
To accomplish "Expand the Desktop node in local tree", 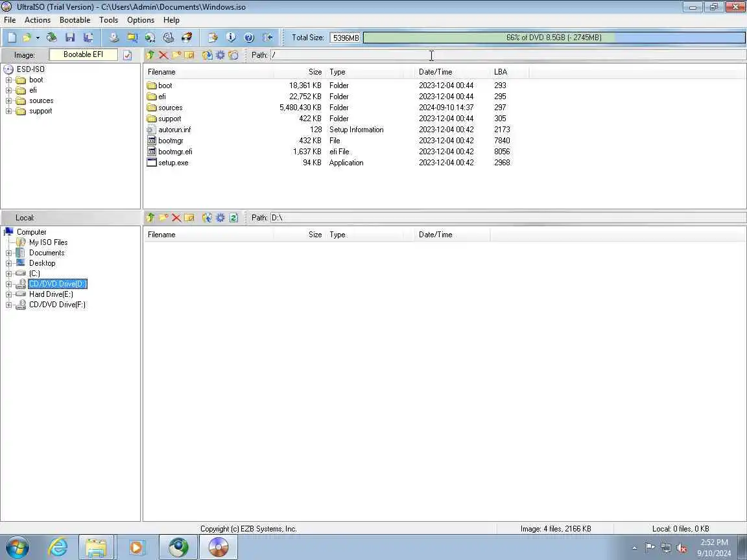I will tap(8, 263).
